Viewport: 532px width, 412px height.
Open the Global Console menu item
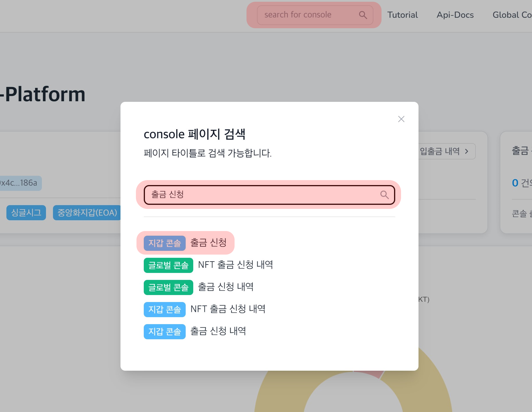(x=512, y=15)
